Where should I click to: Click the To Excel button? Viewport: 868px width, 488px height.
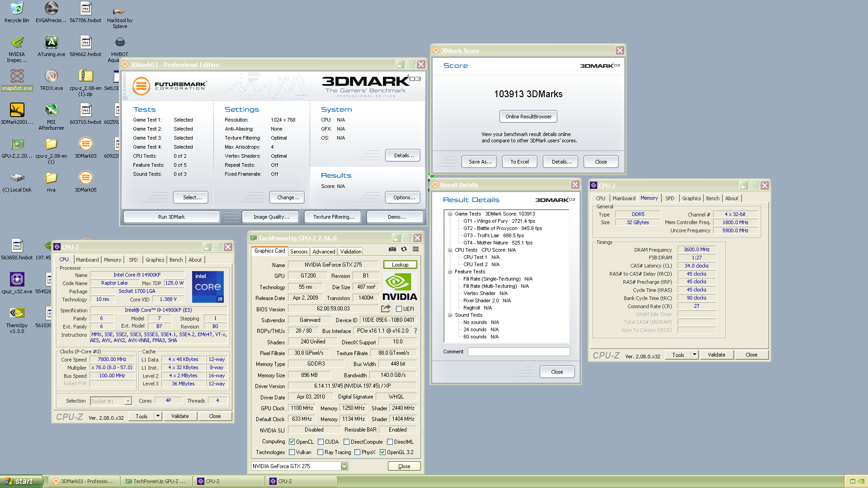point(519,162)
